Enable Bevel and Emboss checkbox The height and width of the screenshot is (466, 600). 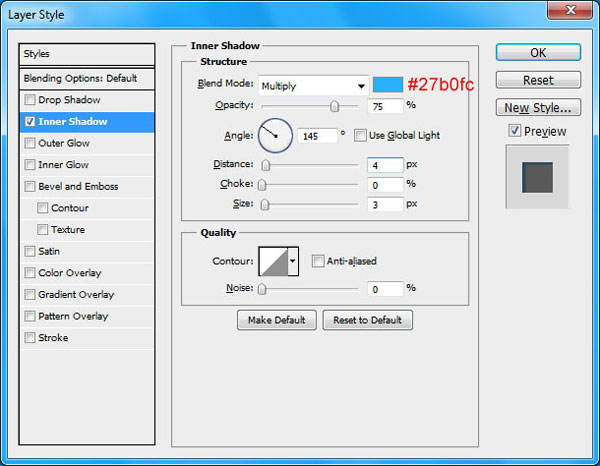[30, 186]
